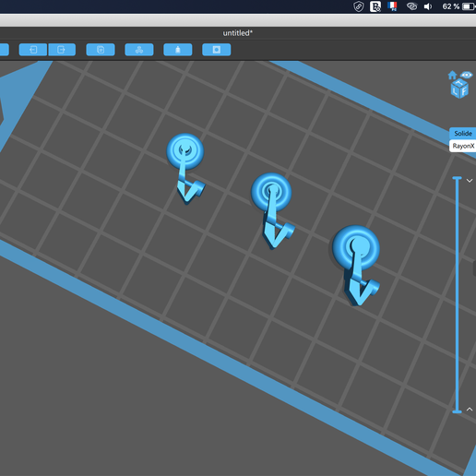
Task: Click the up chevron below layer slider
Action: 470,409
